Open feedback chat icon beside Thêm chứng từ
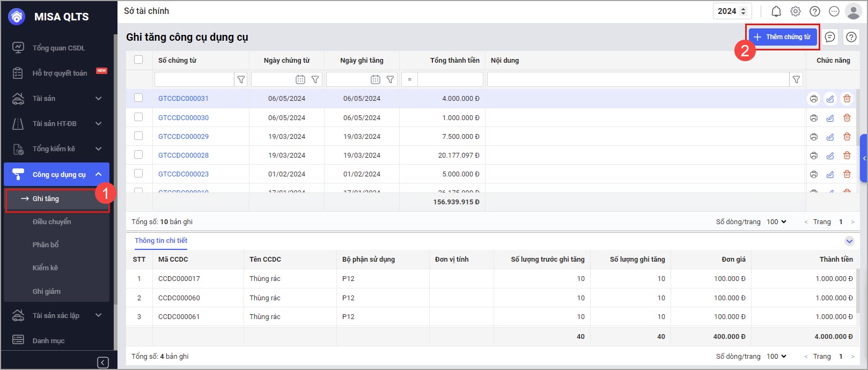This screenshot has width=868, height=370. 829,37
